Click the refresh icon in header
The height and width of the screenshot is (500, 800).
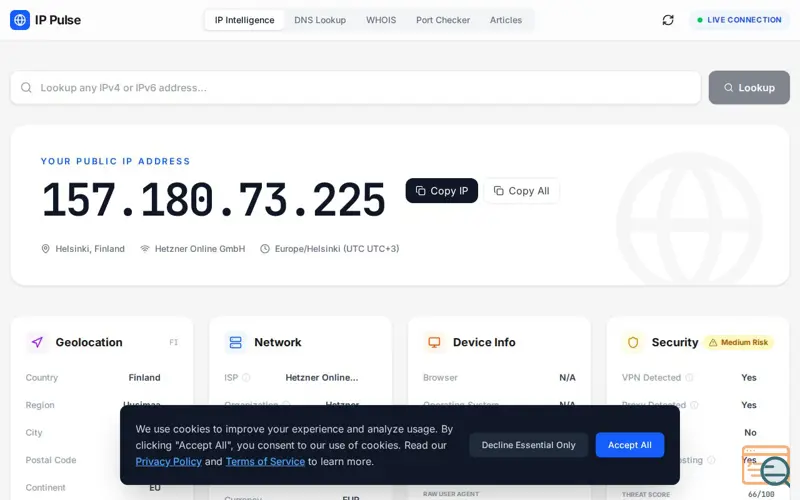tap(668, 20)
